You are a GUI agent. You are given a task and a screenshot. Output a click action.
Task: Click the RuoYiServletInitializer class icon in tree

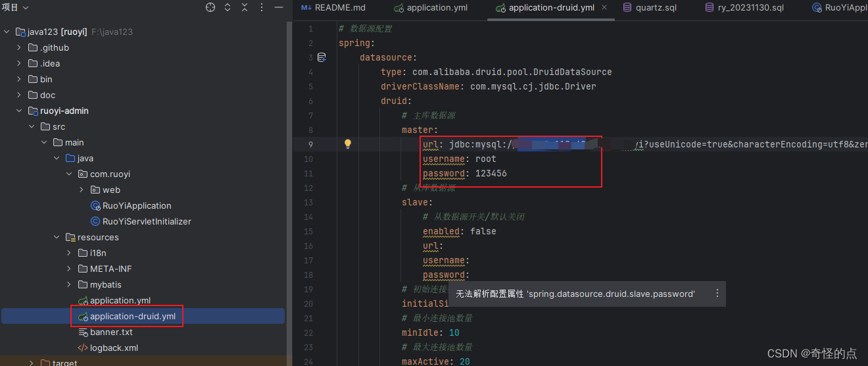tap(95, 222)
